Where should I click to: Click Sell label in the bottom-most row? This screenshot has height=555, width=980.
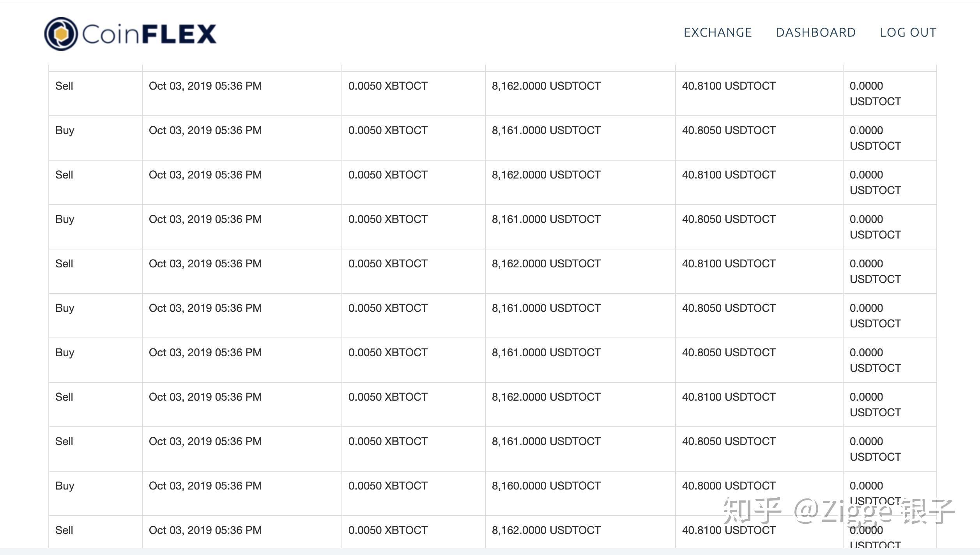click(x=64, y=530)
